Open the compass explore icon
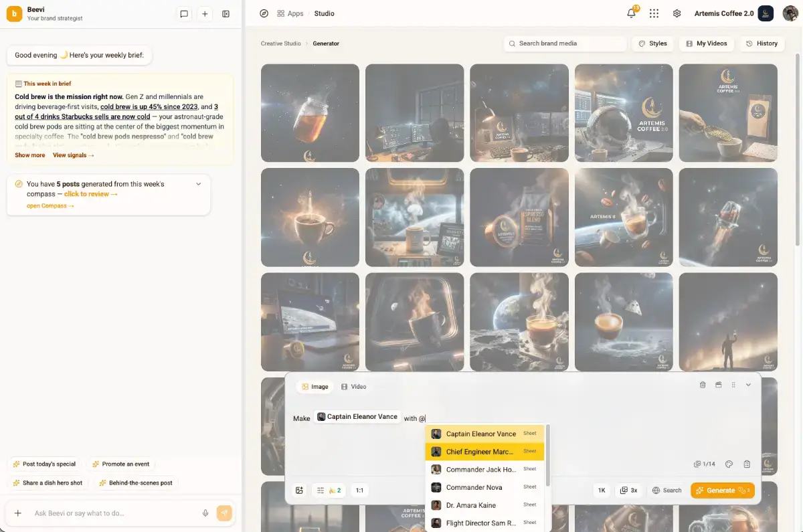Image resolution: width=803 pixels, height=532 pixels. click(264, 13)
